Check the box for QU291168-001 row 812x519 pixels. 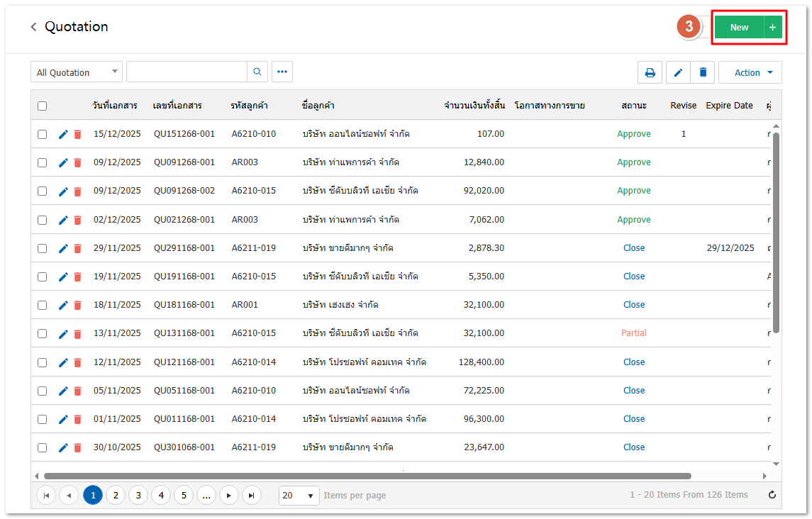coord(43,248)
